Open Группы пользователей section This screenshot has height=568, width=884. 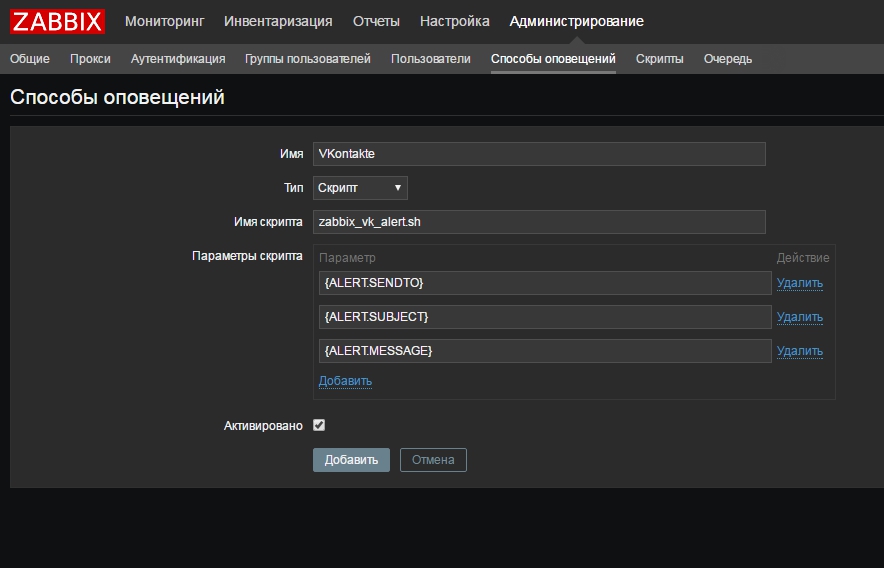(x=308, y=59)
